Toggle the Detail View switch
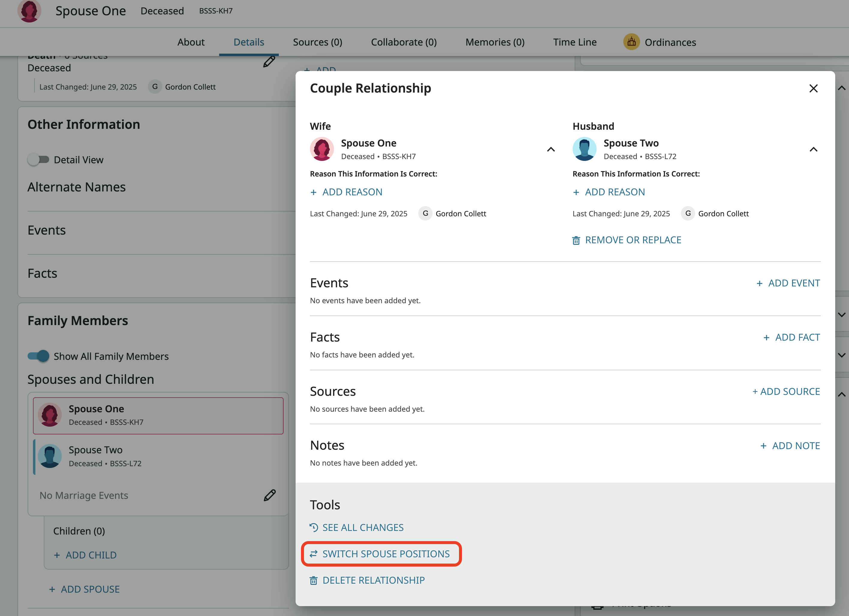Image resolution: width=849 pixels, height=616 pixels. pyautogui.click(x=39, y=160)
